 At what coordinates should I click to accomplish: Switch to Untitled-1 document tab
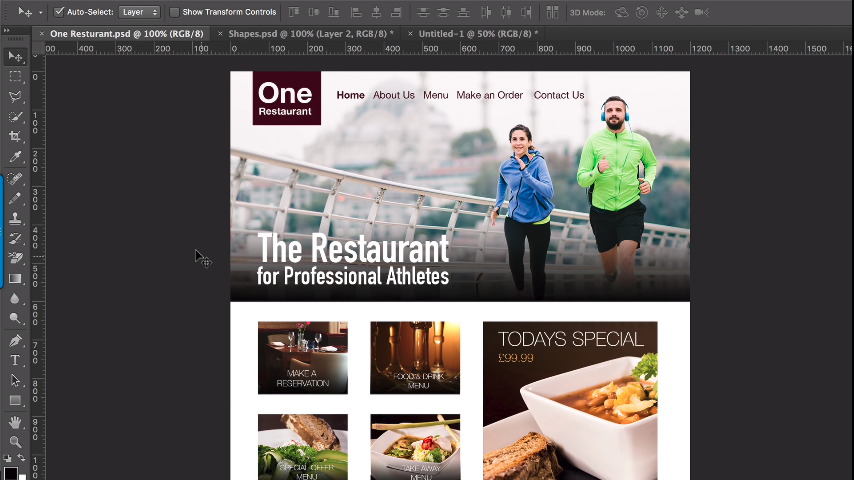(x=478, y=34)
